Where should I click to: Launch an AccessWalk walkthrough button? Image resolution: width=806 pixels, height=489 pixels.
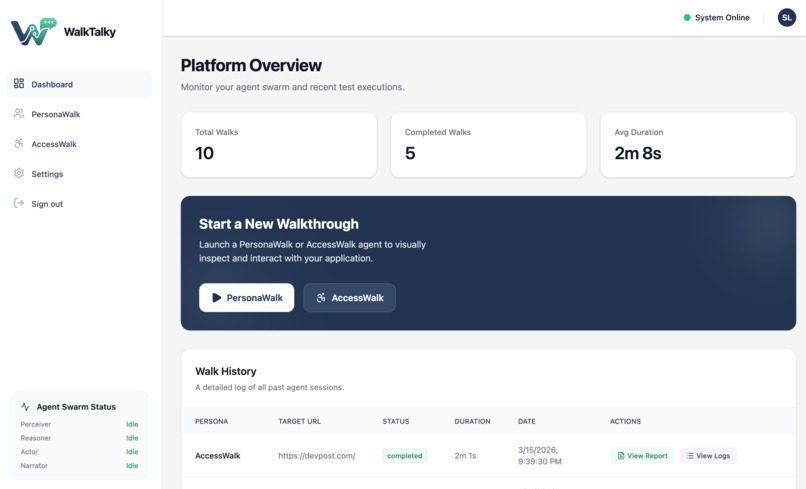350,298
